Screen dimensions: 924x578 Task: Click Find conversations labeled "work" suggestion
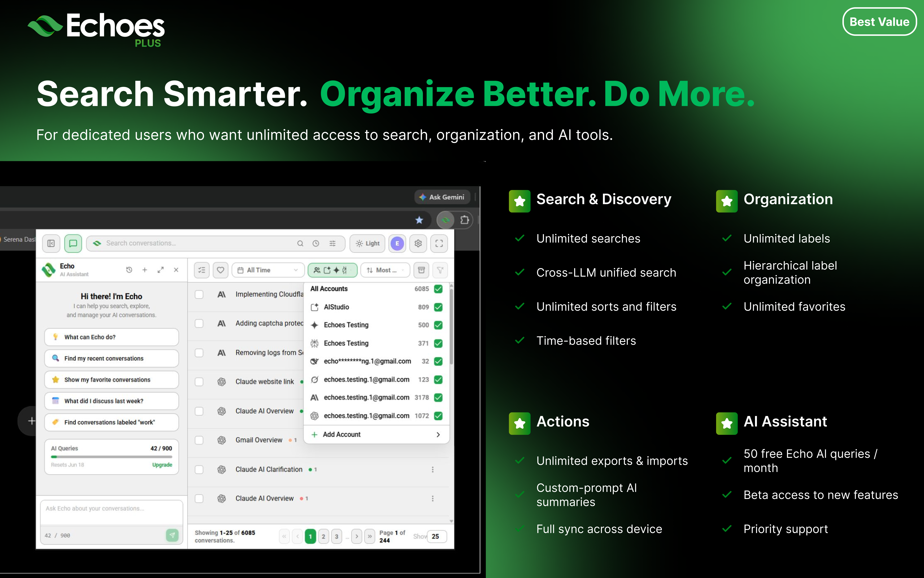(x=111, y=422)
